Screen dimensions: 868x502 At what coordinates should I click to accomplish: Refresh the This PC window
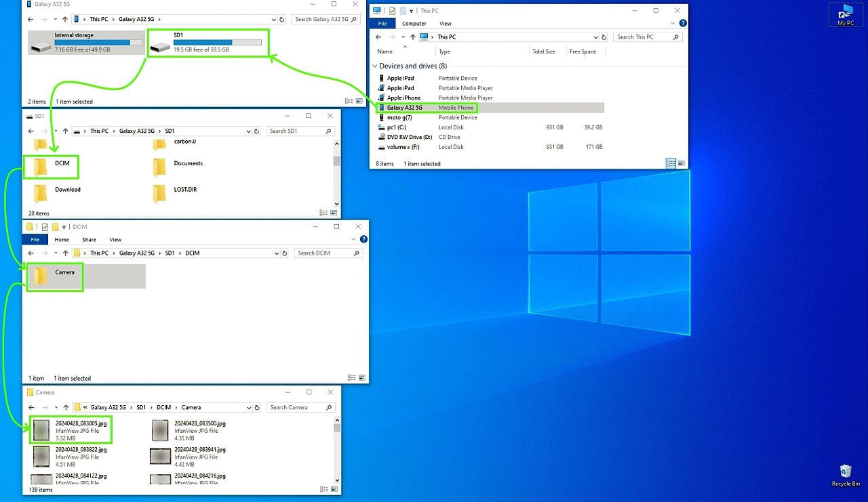pyautogui.click(x=605, y=37)
